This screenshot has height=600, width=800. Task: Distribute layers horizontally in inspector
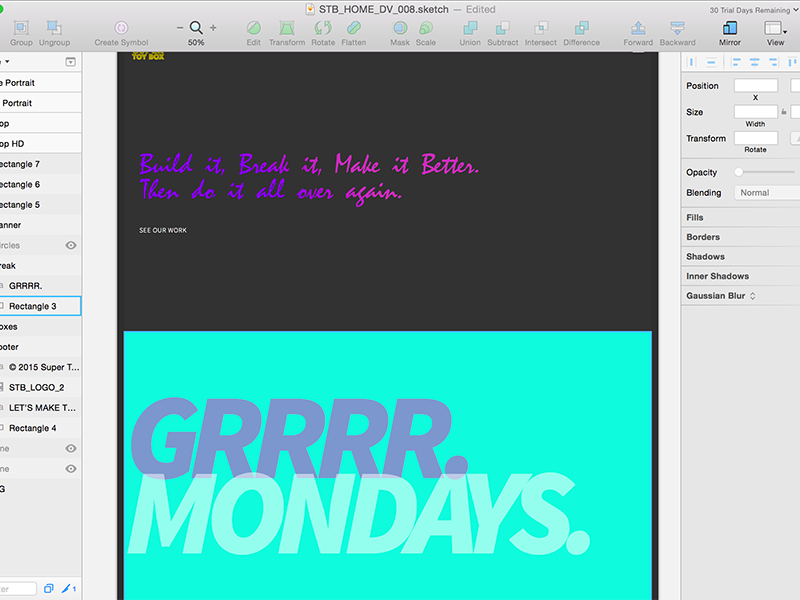pyautogui.click(x=692, y=62)
